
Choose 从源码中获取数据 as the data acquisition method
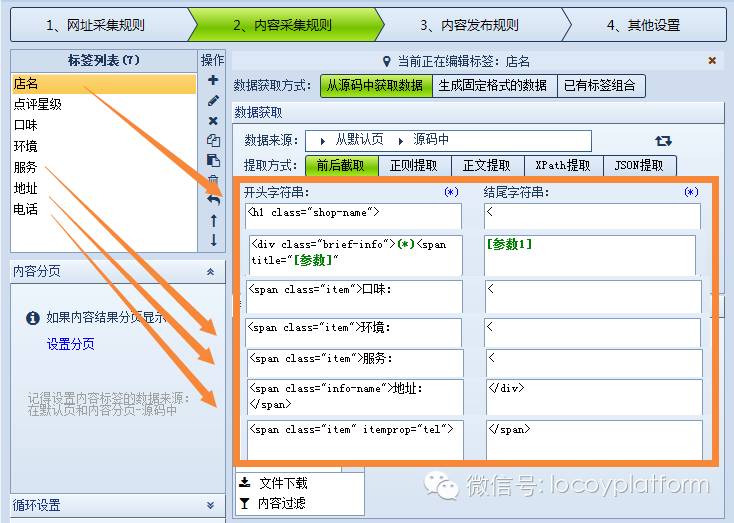click(x=375, y=86)
